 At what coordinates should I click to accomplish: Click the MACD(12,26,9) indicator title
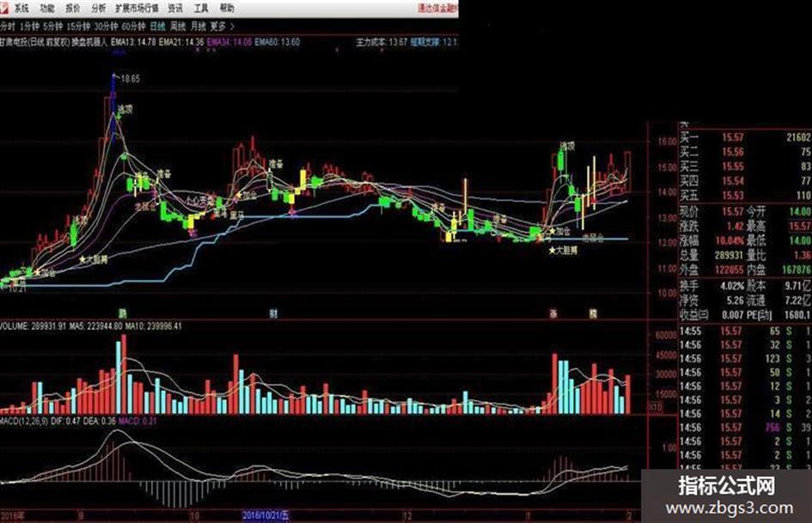24,422
